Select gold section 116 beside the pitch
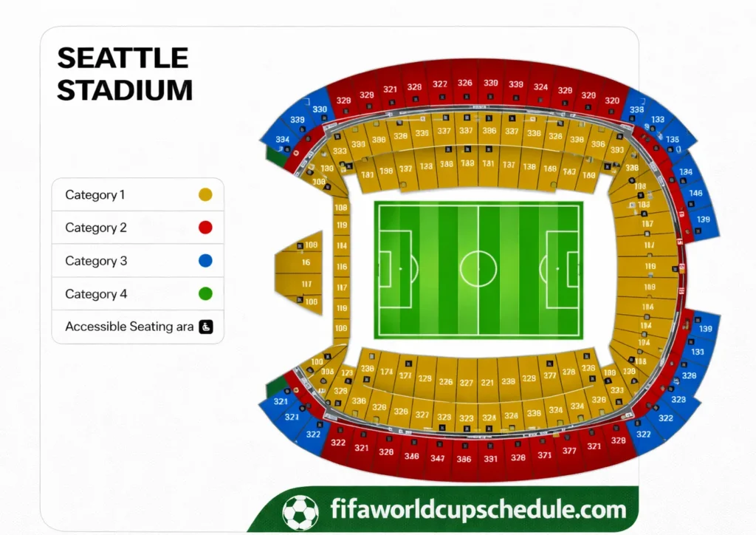 pos(341,267)
